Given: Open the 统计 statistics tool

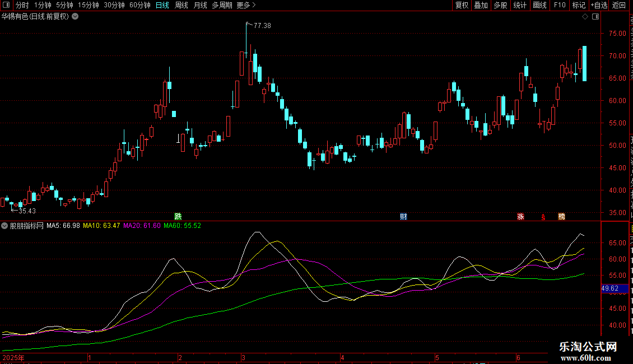Looking at the screenshot, I should click(519, 5).
